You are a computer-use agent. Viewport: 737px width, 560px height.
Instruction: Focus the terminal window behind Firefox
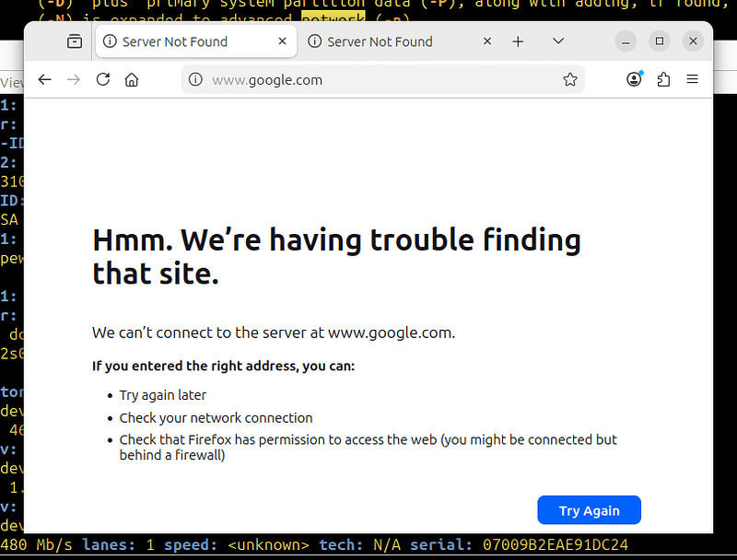[11, 276]
